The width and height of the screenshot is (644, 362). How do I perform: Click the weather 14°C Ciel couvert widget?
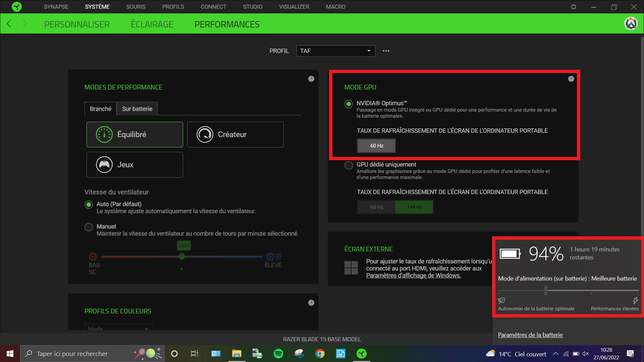point(516,354)
